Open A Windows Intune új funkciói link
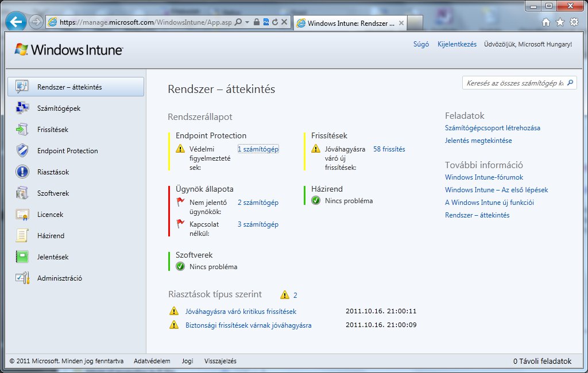 pos(489,203)
